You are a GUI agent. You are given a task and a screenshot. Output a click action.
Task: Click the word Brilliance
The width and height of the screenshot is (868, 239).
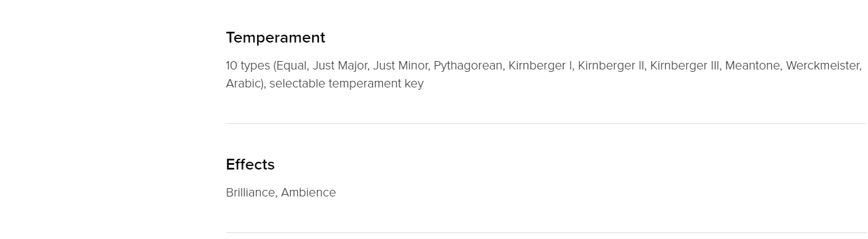[251, 193]
